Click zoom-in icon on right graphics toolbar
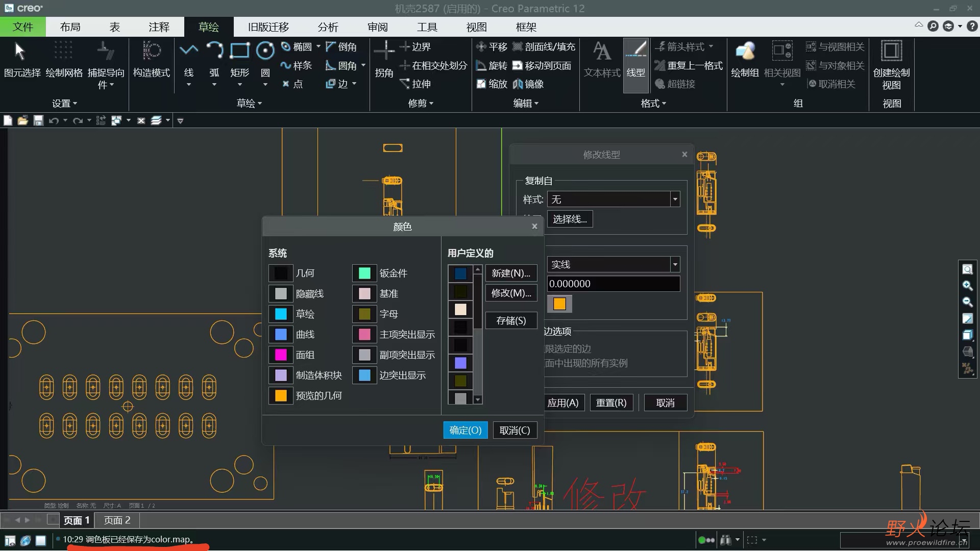The image size is (980, 551). (x=967, y=286)
